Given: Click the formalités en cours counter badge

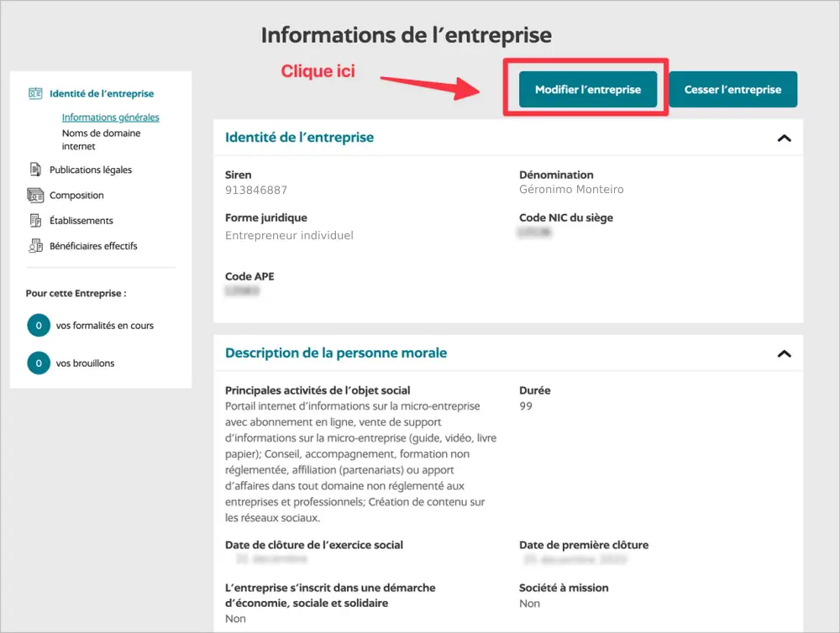Looking at the screenshot, I should coord(39,325).
